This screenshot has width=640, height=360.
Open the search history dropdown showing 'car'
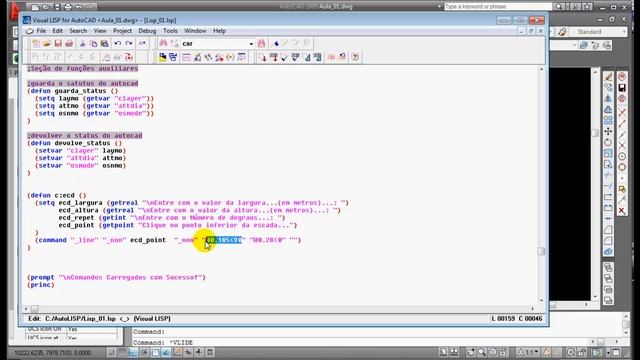pyautogui.click(x=251, y=44)
